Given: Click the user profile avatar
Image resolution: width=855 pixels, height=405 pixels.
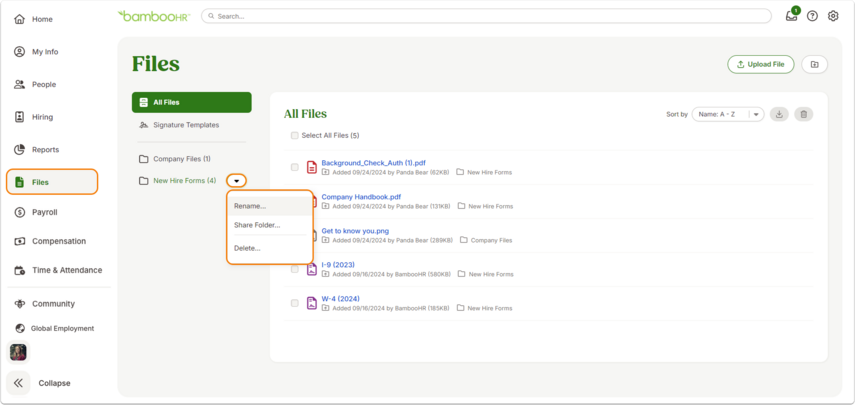Looking at the screenshot, I should [x=18, y=353].
